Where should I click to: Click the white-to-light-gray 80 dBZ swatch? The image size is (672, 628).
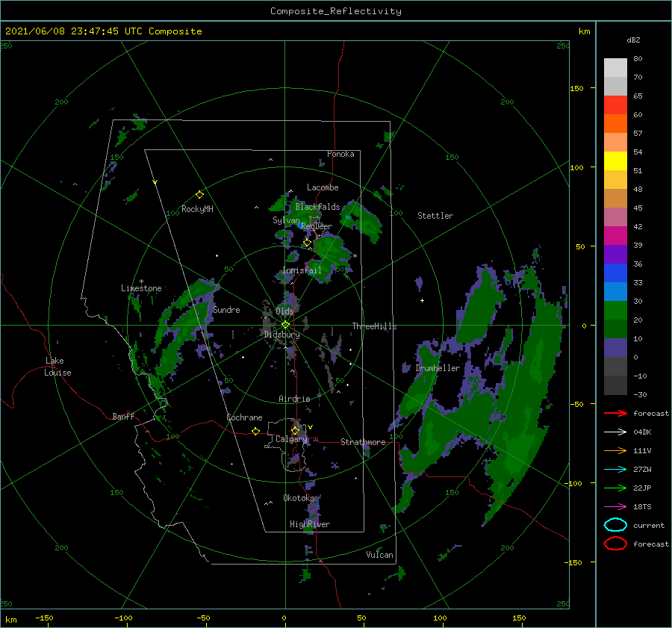coord(615,68)
